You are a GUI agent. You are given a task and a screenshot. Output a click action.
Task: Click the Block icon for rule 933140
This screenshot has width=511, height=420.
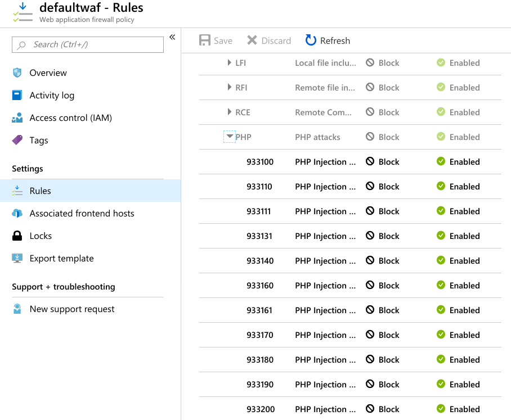click(x=370, y=260)
